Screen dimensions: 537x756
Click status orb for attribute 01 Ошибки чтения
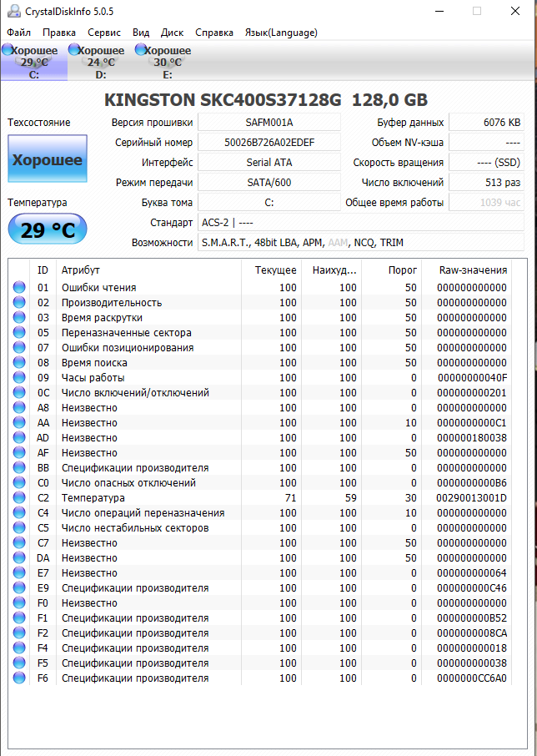[19, 288]
